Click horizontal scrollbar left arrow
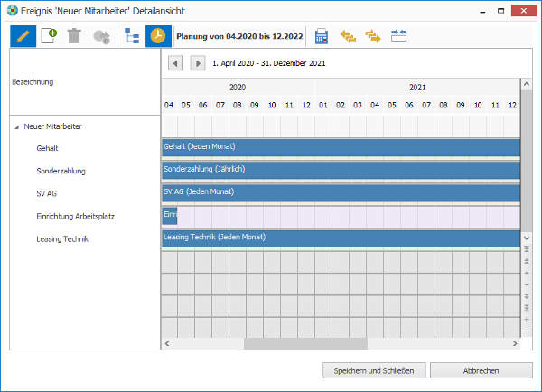This screenshot has width=542, height=392. (x=167, y=343)
